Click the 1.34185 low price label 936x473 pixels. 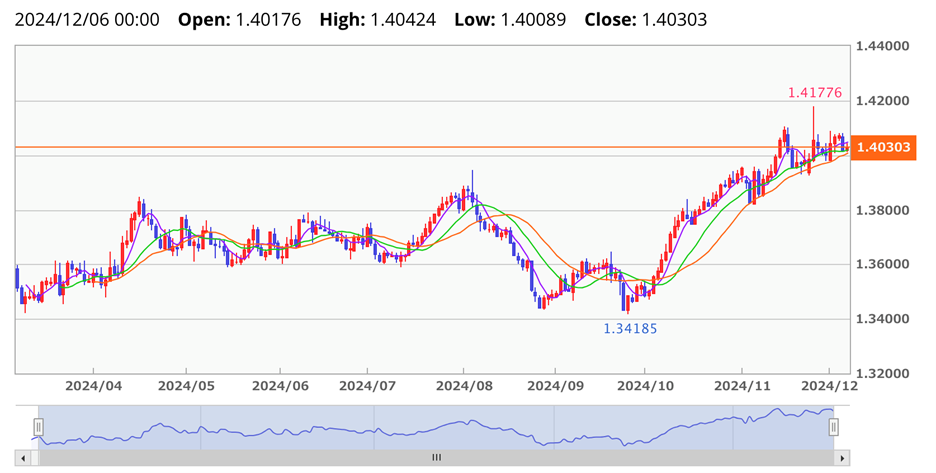coord(630,328)
